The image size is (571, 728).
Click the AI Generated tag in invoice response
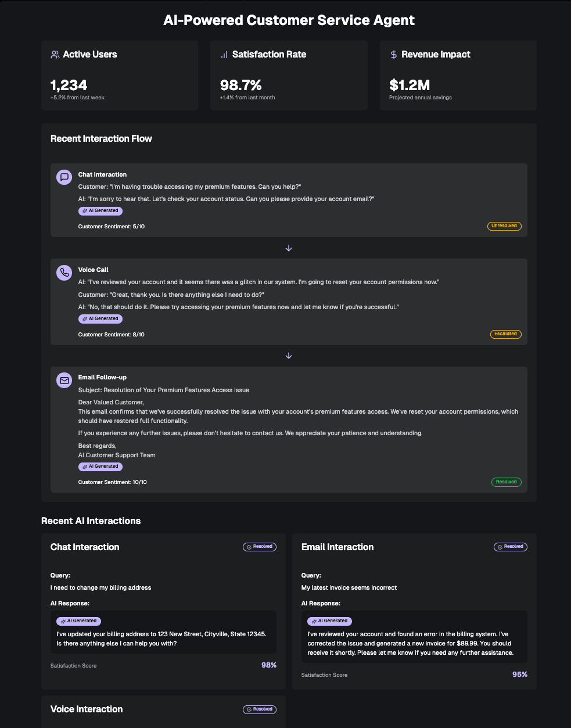[x=329, y=621]
